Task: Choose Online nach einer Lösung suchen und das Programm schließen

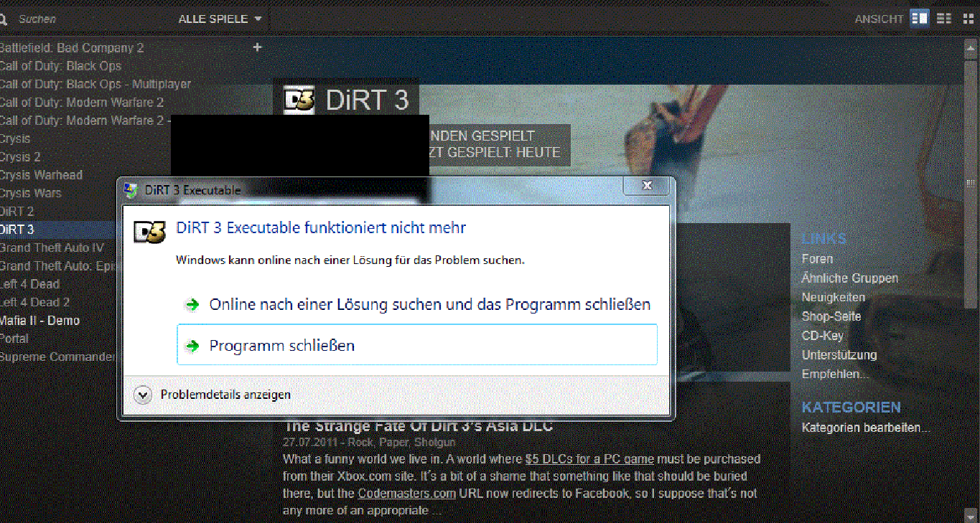Action: 417,304
